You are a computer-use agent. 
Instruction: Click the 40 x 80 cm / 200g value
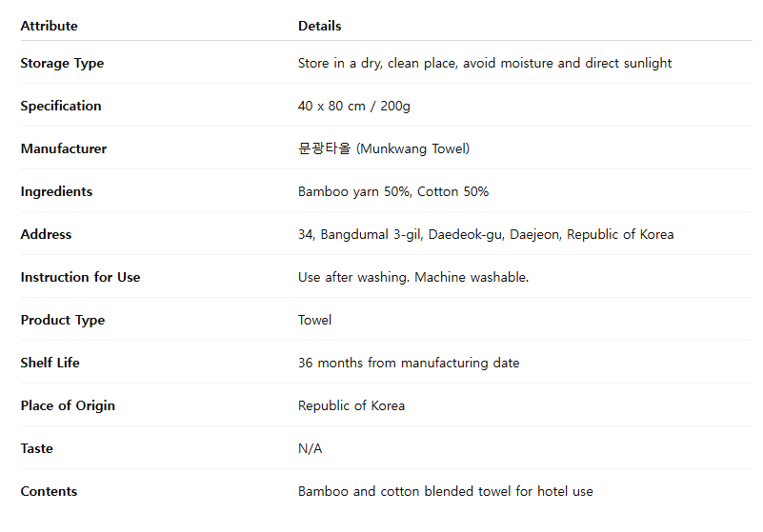(x=353, y=106)
